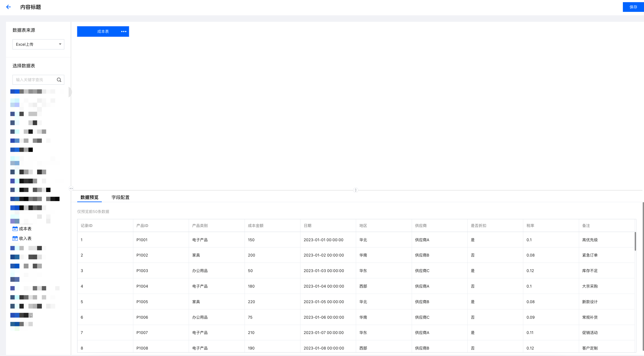Click the back arrow icon
The height and width of the screenshot is (356, 644).
click(8, 7)
